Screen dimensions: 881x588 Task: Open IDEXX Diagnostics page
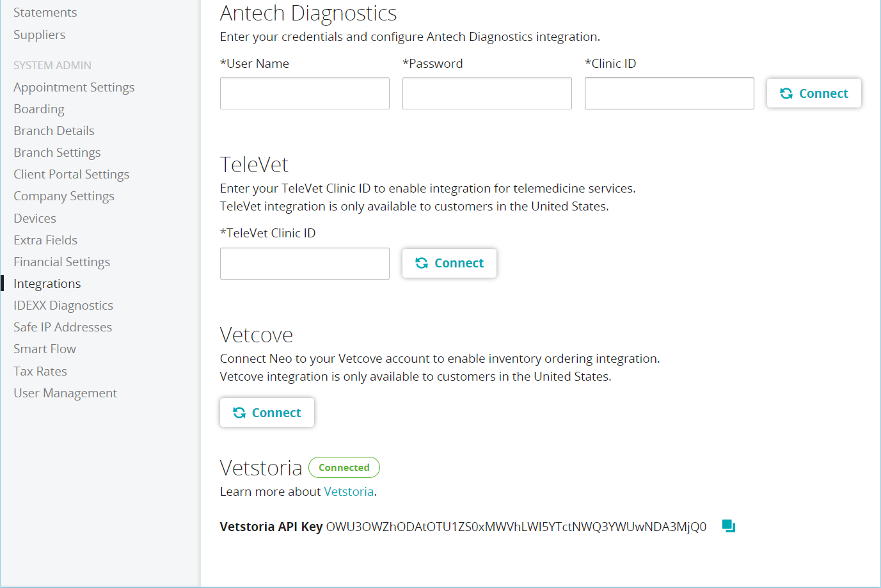coord(63,305)
